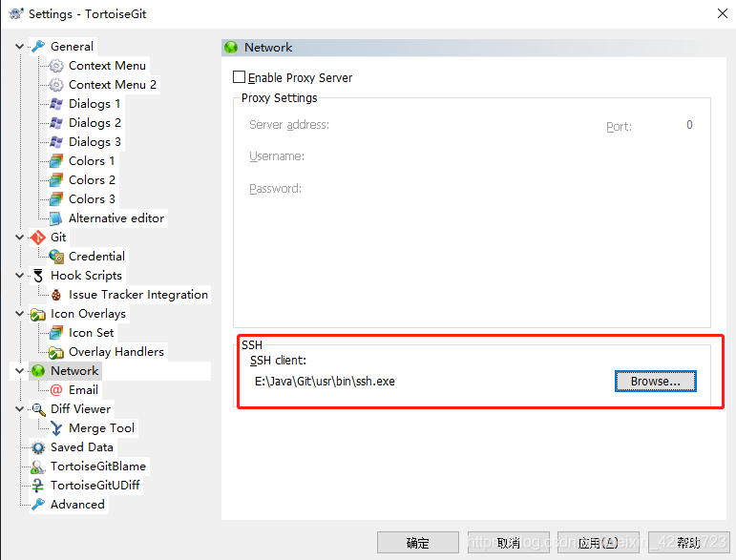Screen dimensions: 736x560
Task: Click the Saved Data gear icon
Action: click(38, 447)
